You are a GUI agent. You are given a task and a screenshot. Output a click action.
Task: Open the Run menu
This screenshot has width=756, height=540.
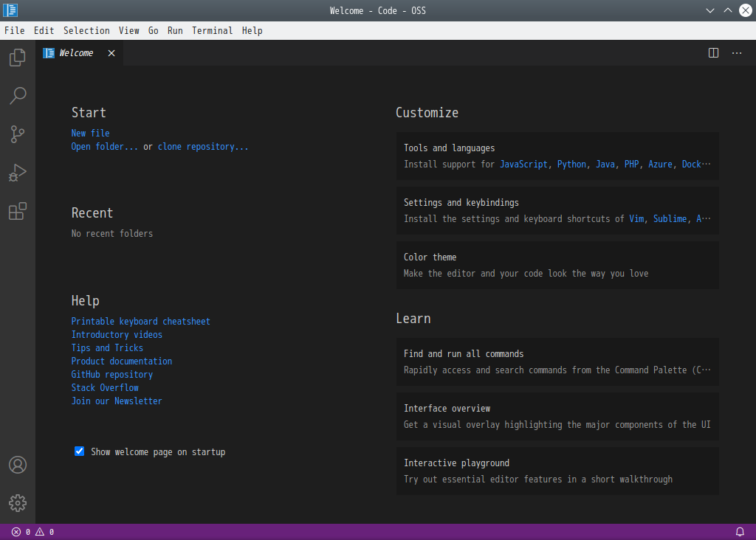click(175, 31)
